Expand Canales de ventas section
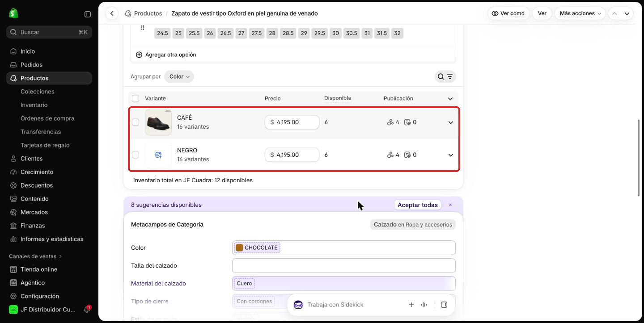The width and height of the screenshot is (644, 323). tap(35, 256)
